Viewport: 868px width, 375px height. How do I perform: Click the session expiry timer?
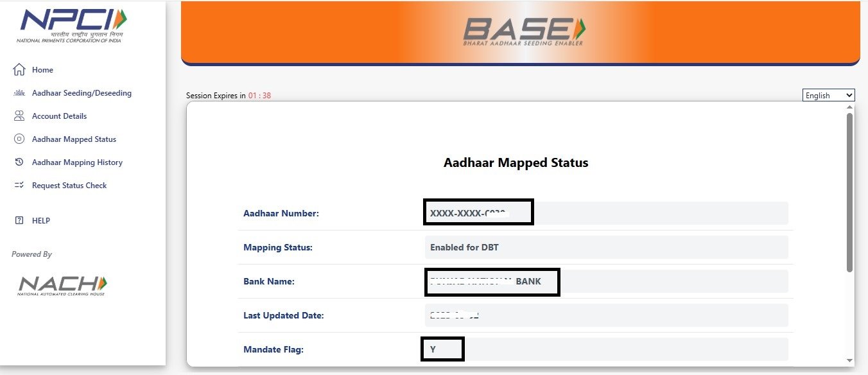coord(260,96)
